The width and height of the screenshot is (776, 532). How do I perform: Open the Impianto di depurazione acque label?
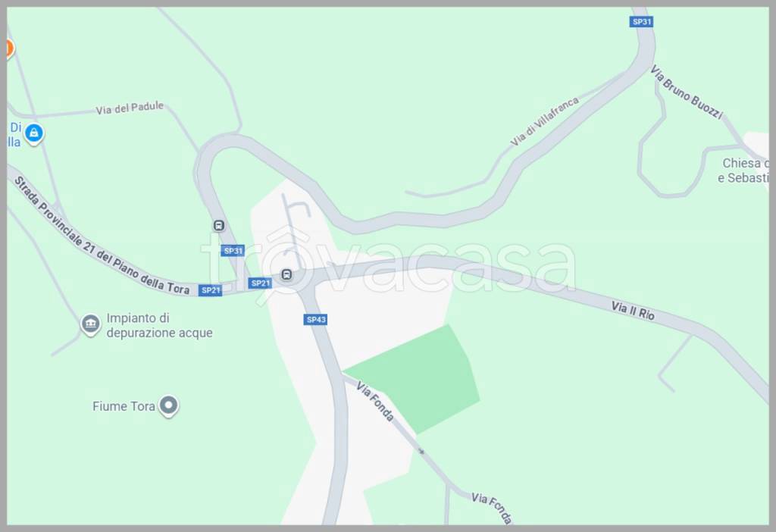click(159, 325)
